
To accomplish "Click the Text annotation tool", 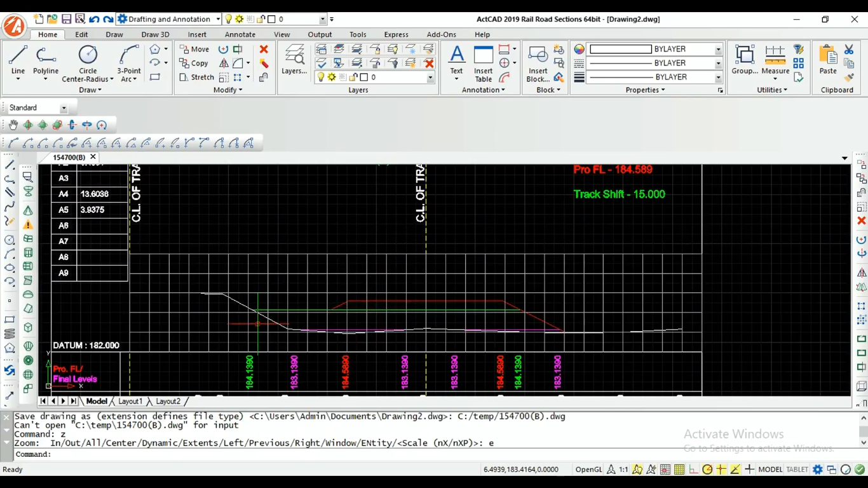I will coord(456,62).
